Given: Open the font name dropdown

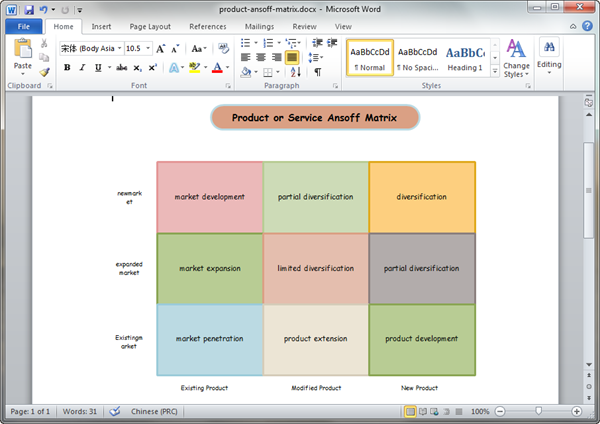Looking at the screenshot, I should click(x=120, y=48).
